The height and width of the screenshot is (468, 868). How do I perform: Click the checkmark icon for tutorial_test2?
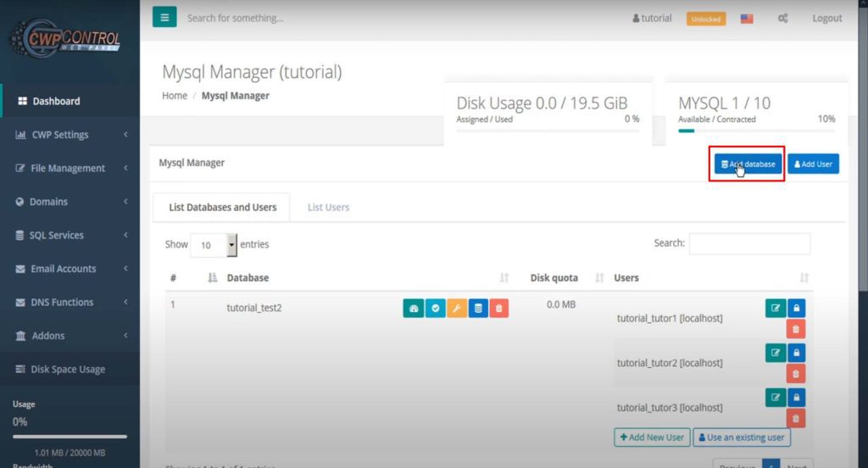[x=435, y=309]
